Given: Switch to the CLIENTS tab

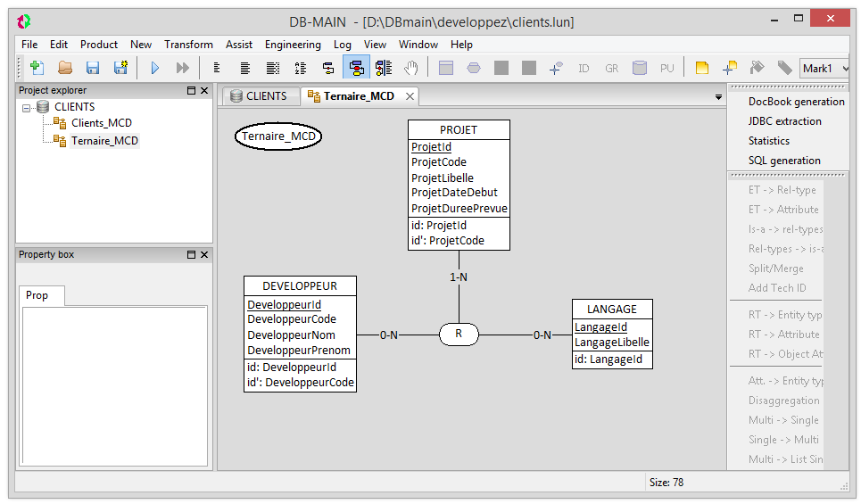Looking at the screenshot, I should pos(259,96).
